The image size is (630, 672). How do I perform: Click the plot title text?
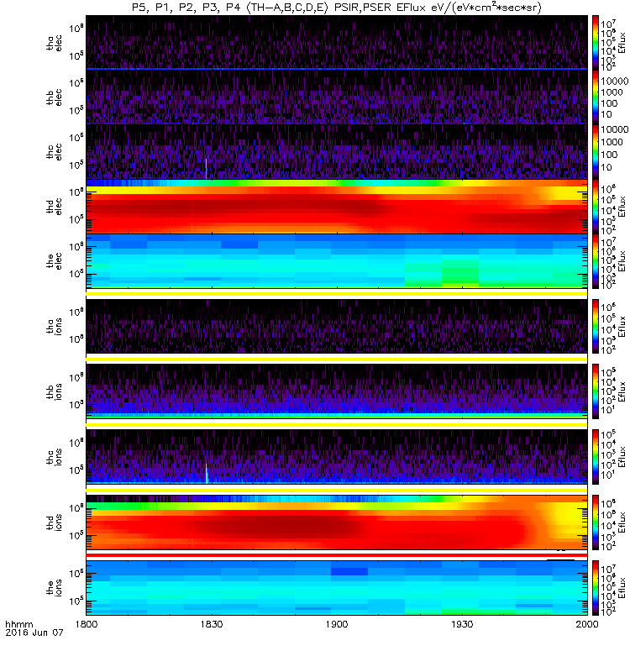(x=337, y=8)
